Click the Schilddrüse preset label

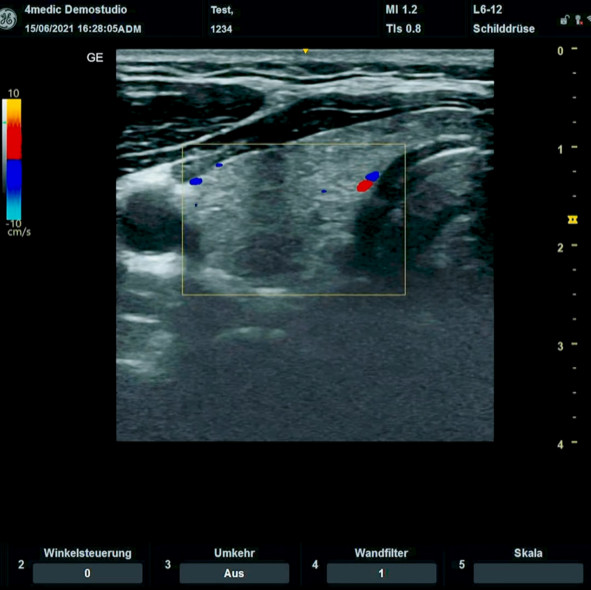[x=504, y=29]
